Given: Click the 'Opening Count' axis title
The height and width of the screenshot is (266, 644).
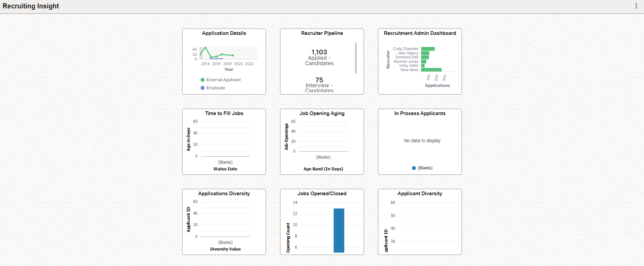Looking at the screenshot, I should (288, 237).
